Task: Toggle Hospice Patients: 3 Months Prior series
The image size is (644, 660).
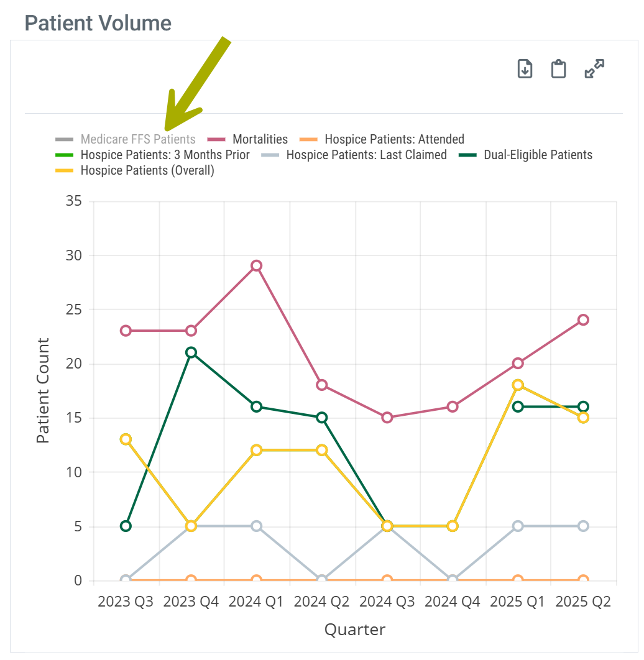Action: pos(165,155)
